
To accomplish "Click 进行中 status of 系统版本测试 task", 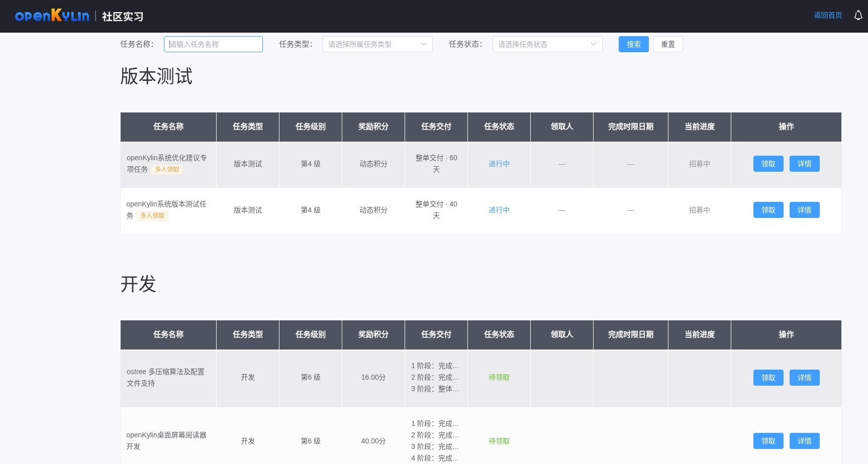I will click(499, 210).
